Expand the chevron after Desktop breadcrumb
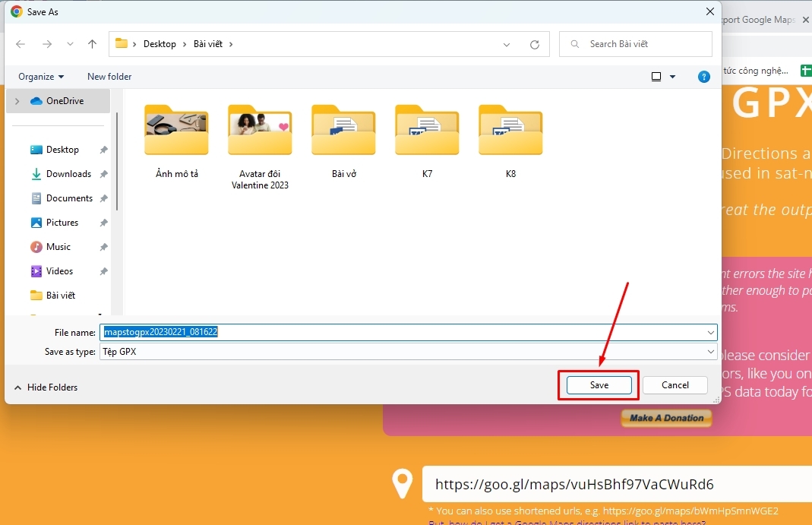The width and height of the screenshot is (812, 525). 185,44
